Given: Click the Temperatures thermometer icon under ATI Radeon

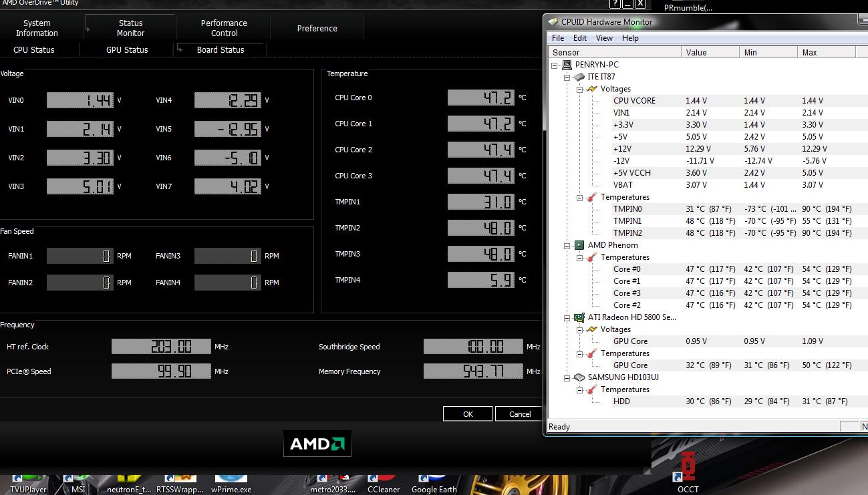Looking at the screenshot, I should (x=592, y=353).
